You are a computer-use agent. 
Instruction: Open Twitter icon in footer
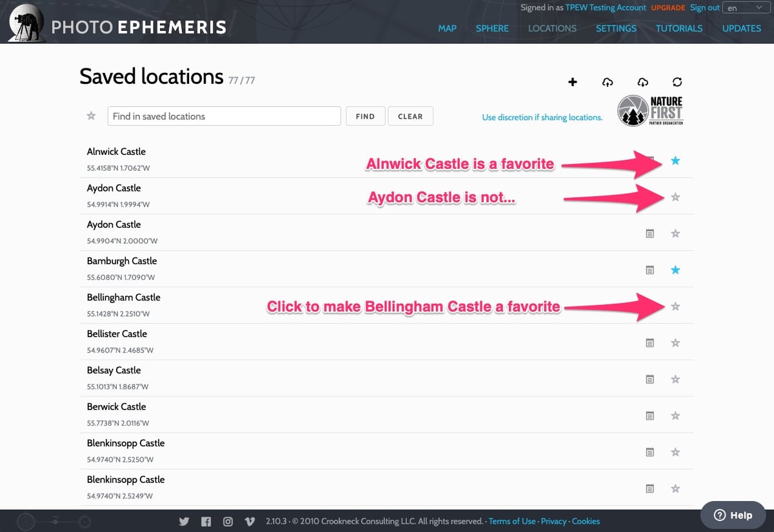tap(184, 522)
